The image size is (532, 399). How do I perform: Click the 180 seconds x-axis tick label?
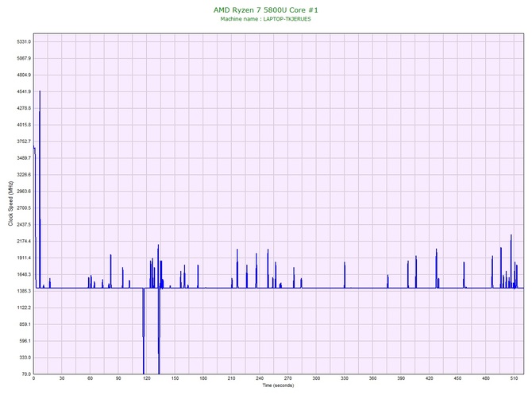(x=203, y=378)
